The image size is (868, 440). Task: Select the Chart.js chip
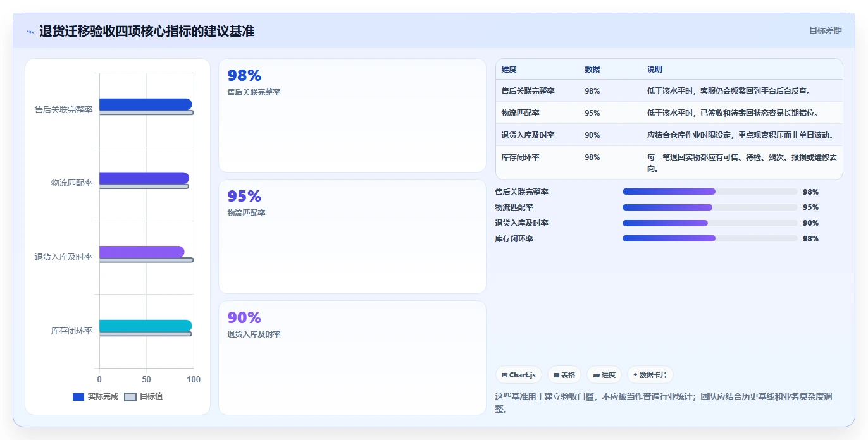(x=519, y=375)
